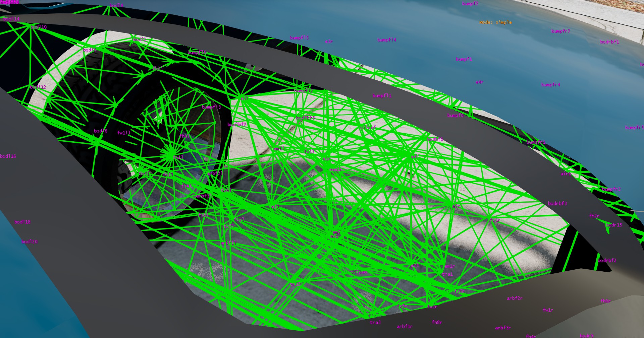
Task: Click the "fx1r" node label
Action: coord(495,220)
